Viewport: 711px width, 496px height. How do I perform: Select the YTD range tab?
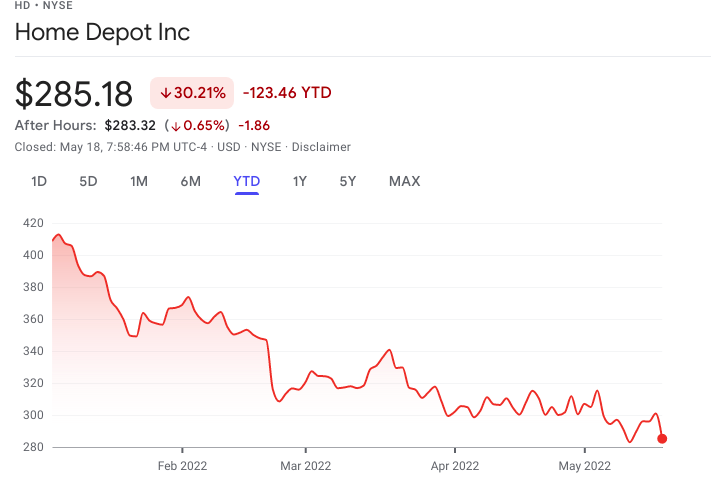click(247, 181)
